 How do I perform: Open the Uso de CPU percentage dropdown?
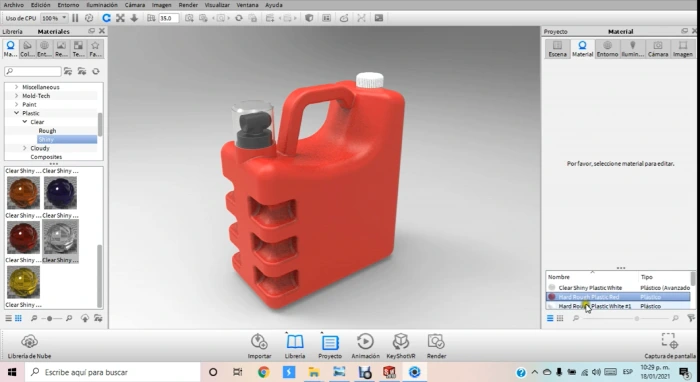[x=54, y=18]
